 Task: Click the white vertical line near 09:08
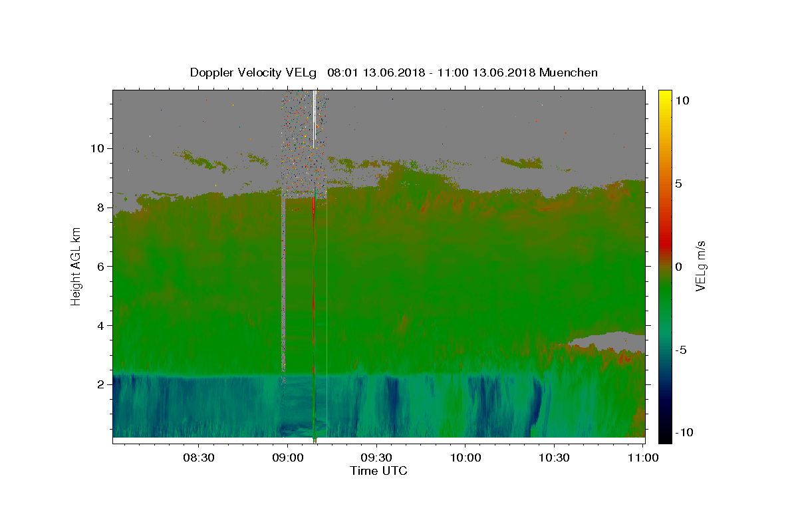pos(314,120)
